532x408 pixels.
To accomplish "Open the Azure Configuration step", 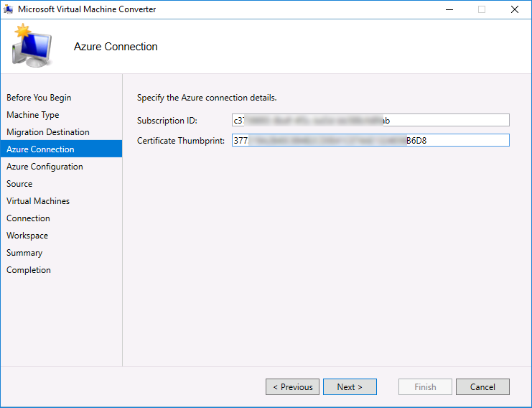I will (x=45, y=167).
